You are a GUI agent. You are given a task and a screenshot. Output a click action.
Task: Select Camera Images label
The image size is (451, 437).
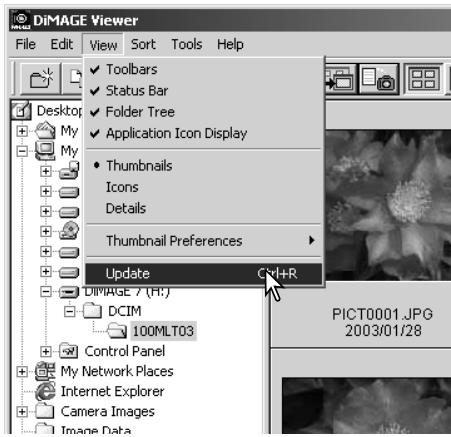108,411
